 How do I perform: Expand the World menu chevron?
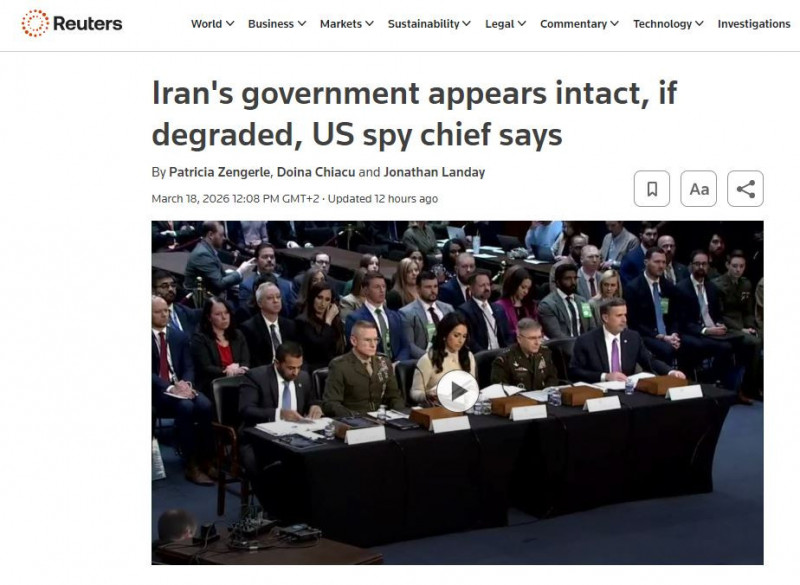pos(230,23)
